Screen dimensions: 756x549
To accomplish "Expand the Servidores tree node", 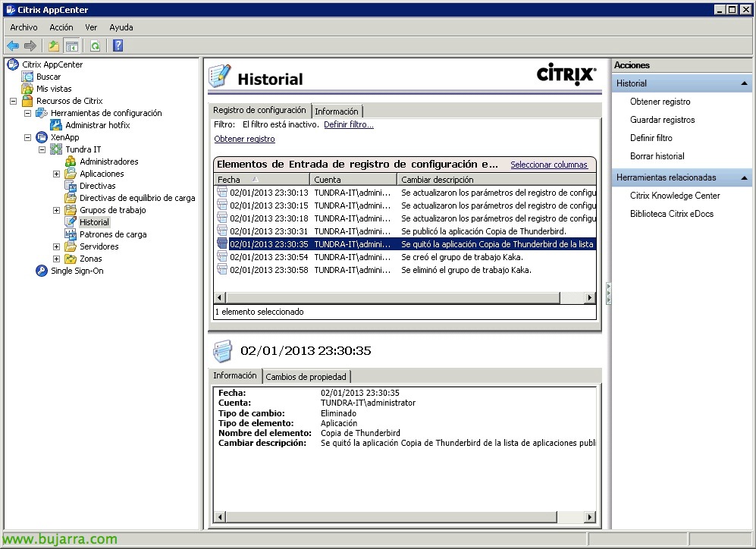I will click(57, 246).
